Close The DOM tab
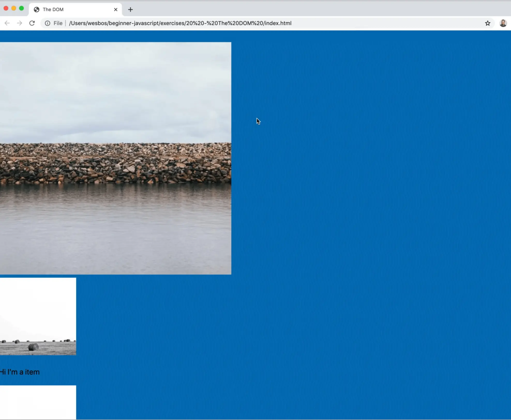Viewport: 511px width, 420px height. point(116,10)
